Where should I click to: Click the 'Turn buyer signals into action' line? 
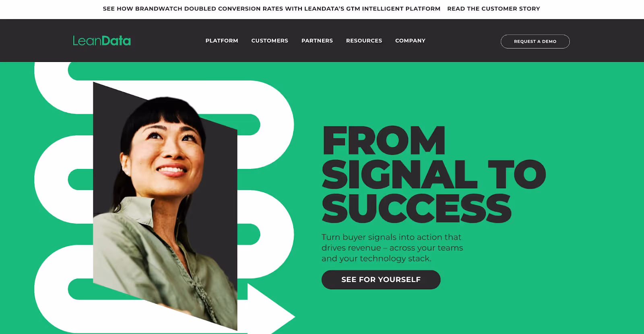[x=391, y=237]
